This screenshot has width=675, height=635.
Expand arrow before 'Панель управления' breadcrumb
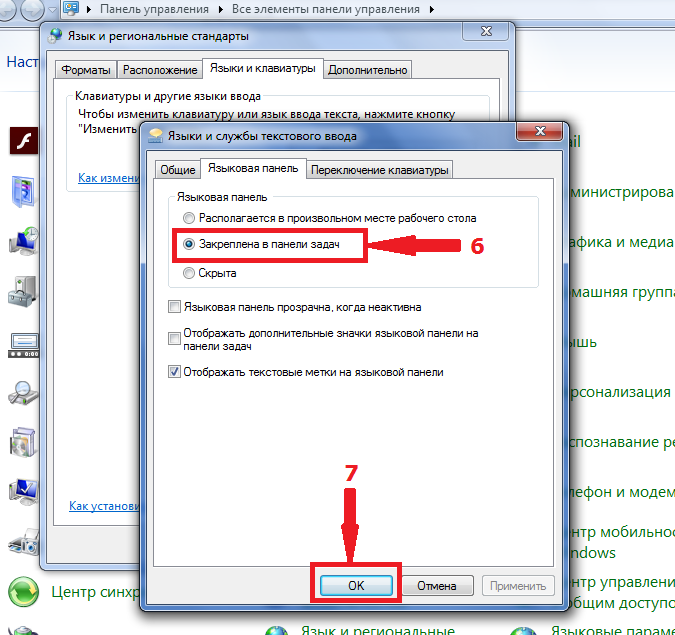tap(89, 9)
